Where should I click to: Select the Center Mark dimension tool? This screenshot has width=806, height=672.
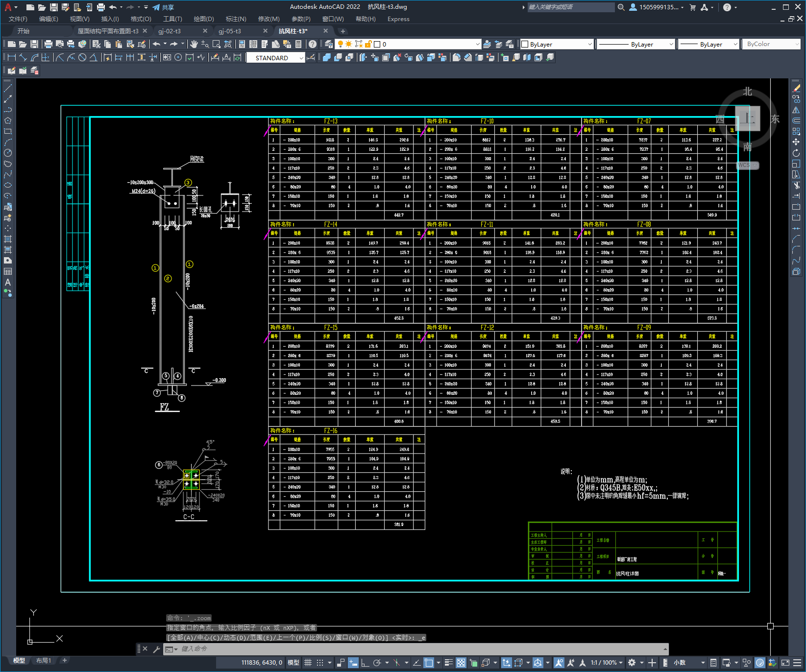pyautogui.click(x=178, y=57)
